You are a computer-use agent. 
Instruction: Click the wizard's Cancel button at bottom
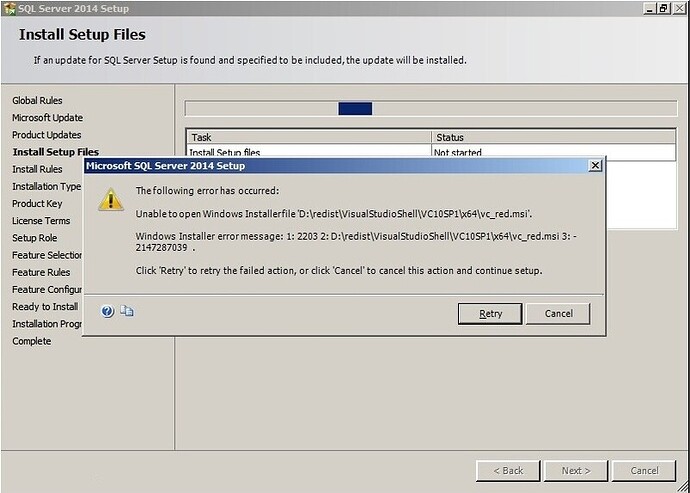pyautogui.click(x=644, y=471)
